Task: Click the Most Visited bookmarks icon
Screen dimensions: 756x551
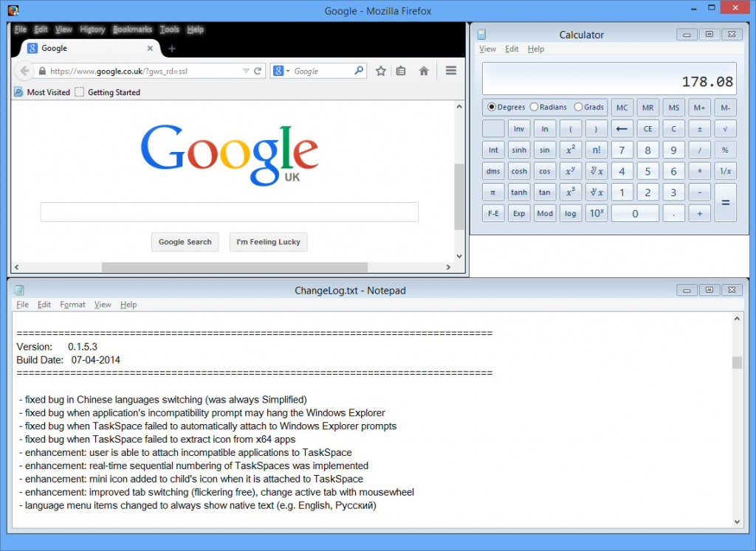Action: click(18, 92)
